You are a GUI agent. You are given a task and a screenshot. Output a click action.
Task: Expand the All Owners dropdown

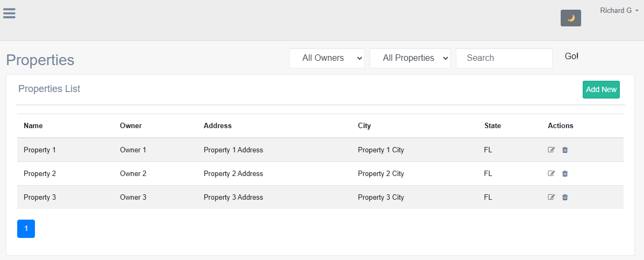coord(327,58)
